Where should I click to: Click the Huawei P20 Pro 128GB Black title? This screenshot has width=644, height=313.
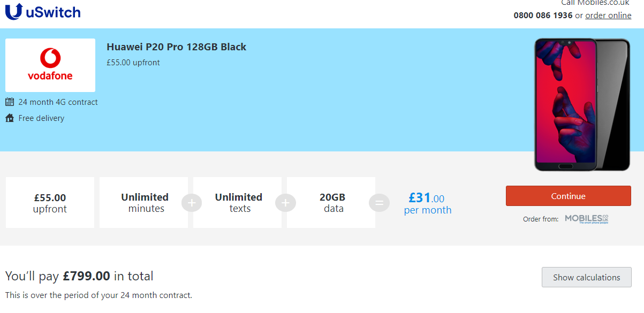177,47
